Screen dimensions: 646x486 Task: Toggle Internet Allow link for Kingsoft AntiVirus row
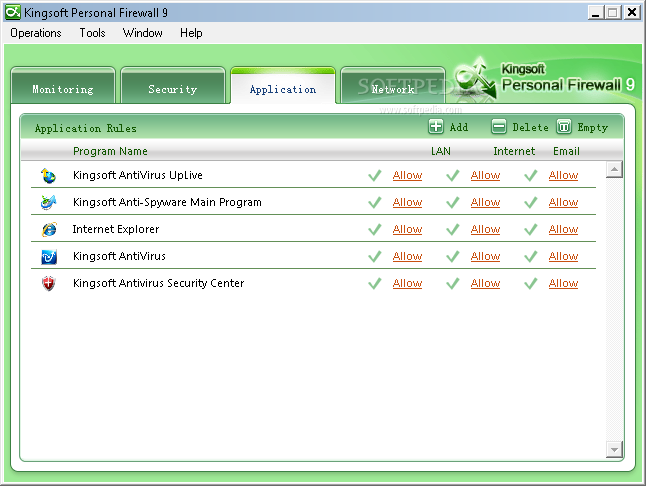[x=485, y=257]
